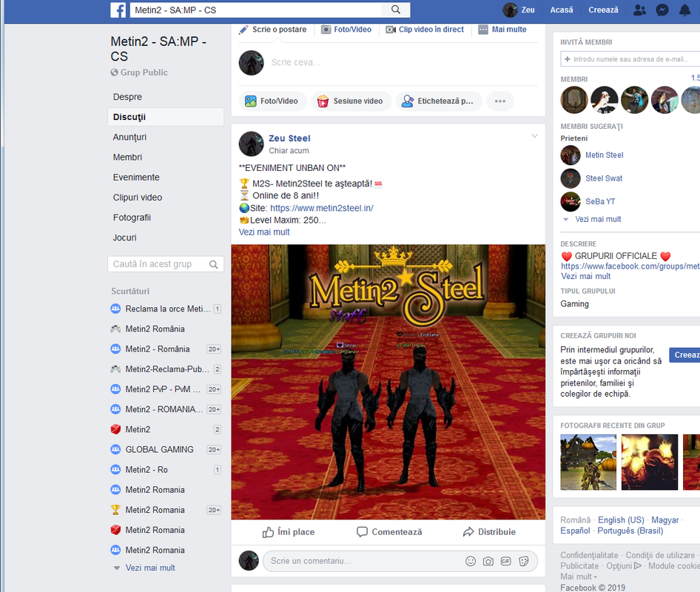Switch language to English (US)

coord(621,520)
